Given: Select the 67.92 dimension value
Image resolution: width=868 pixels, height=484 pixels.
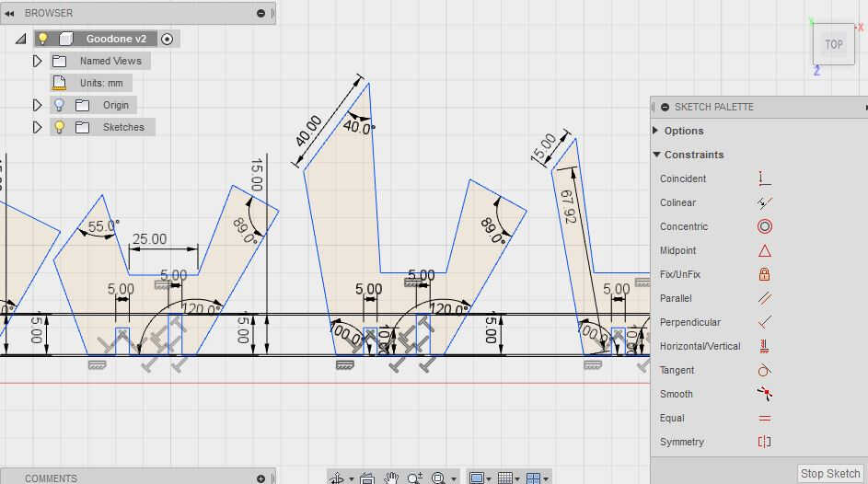Looking at the screenshot, I should pos(569,206).
